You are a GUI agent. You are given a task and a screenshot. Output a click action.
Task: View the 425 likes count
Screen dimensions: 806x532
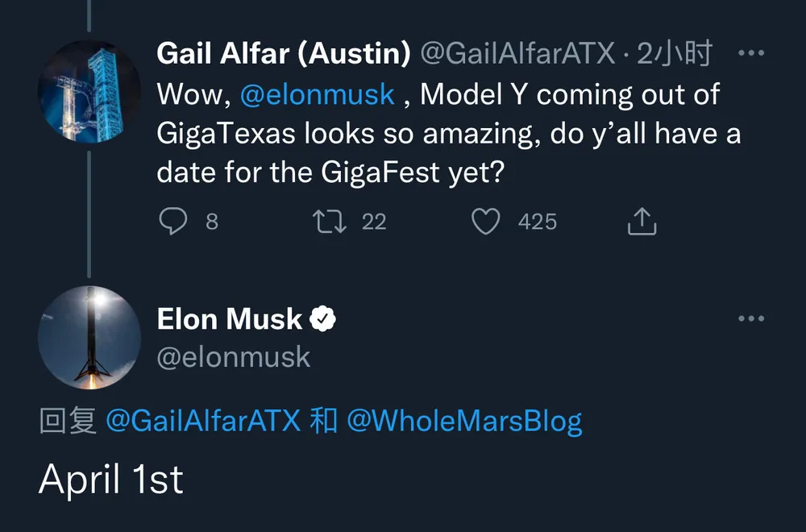tap(538, 222)
